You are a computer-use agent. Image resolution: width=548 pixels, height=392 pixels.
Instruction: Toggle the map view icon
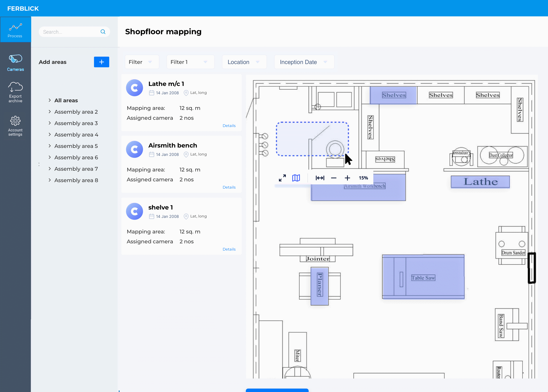(296, 178)
